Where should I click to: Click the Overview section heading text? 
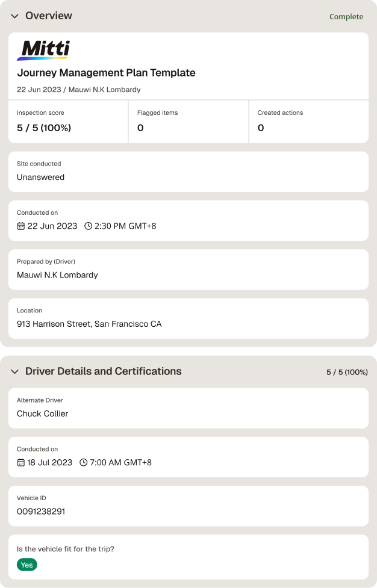point(49,16)
